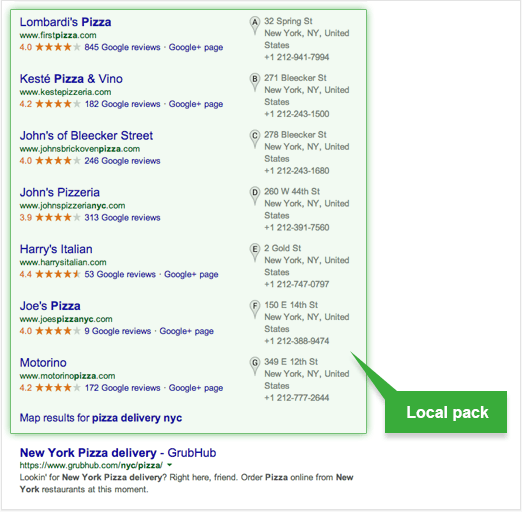Open Google+ page for Kesté Pizza

pos(196,104)
